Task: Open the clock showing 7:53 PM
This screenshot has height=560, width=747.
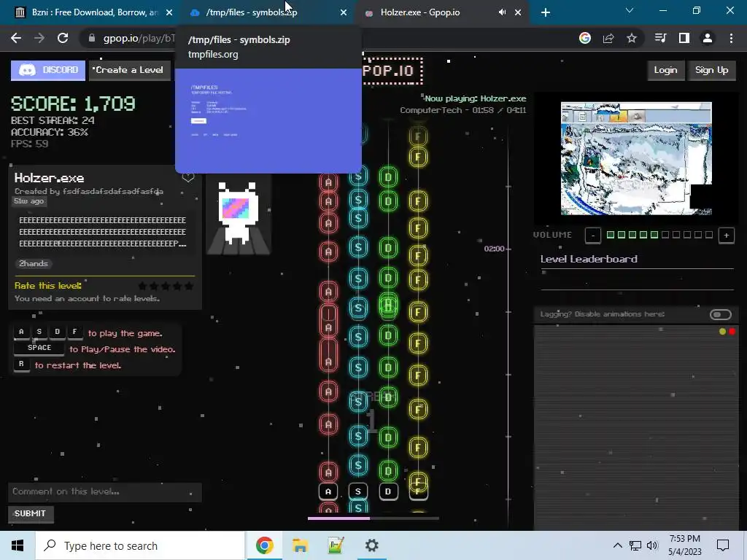Action: pyautogui.click(x=685, y=545)
